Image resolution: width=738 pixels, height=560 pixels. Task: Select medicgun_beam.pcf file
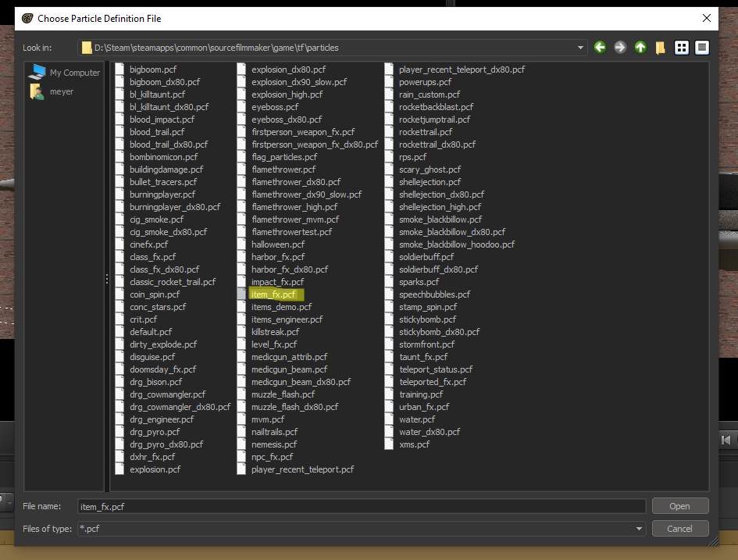(290, 369)
